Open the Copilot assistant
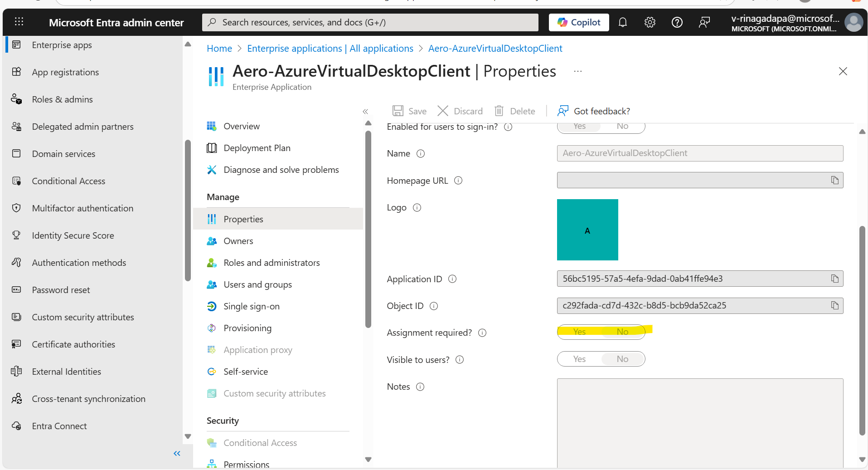 (x=579, y=22)
